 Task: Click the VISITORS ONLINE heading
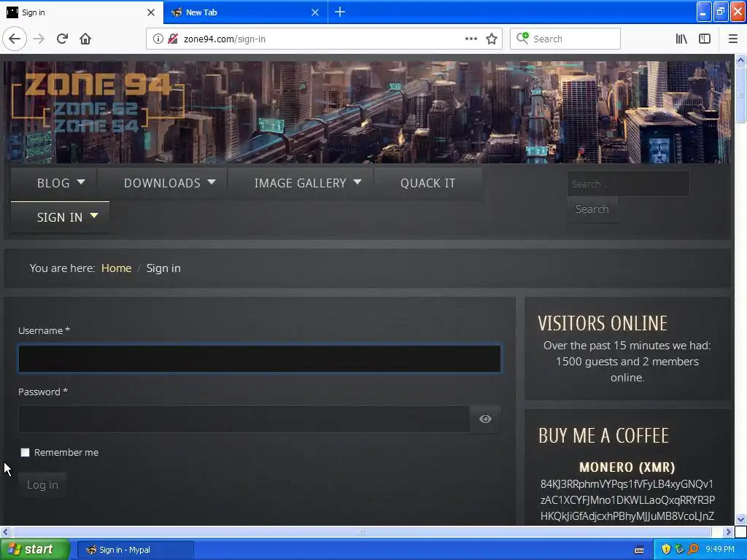(x=603, y=323)
